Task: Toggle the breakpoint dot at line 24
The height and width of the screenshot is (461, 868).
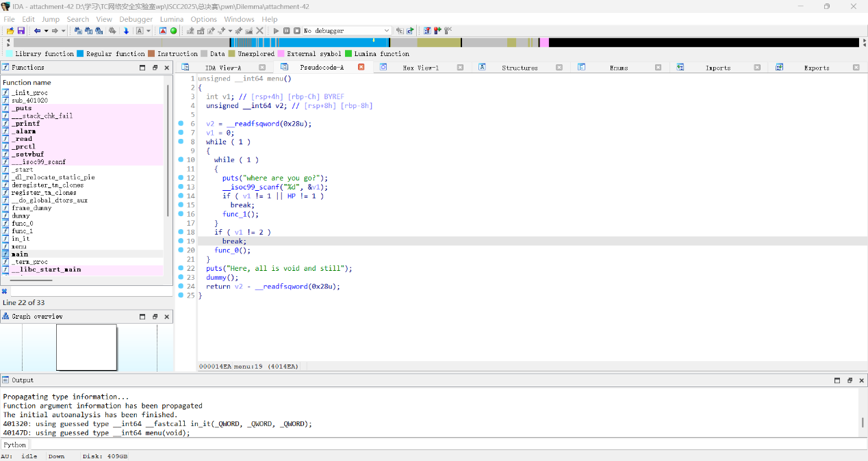Action: (x=181, y=286)
